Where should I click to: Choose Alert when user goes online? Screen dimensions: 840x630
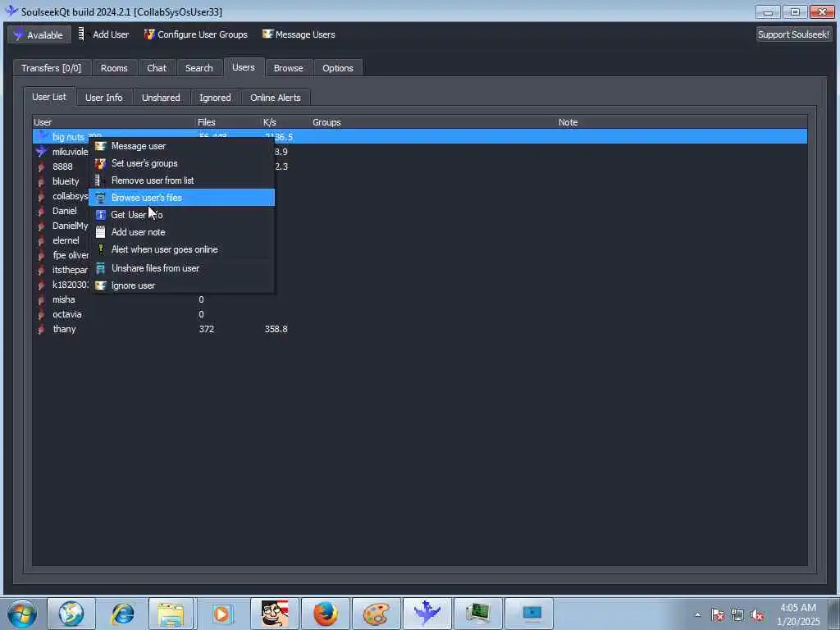[181, 249]
